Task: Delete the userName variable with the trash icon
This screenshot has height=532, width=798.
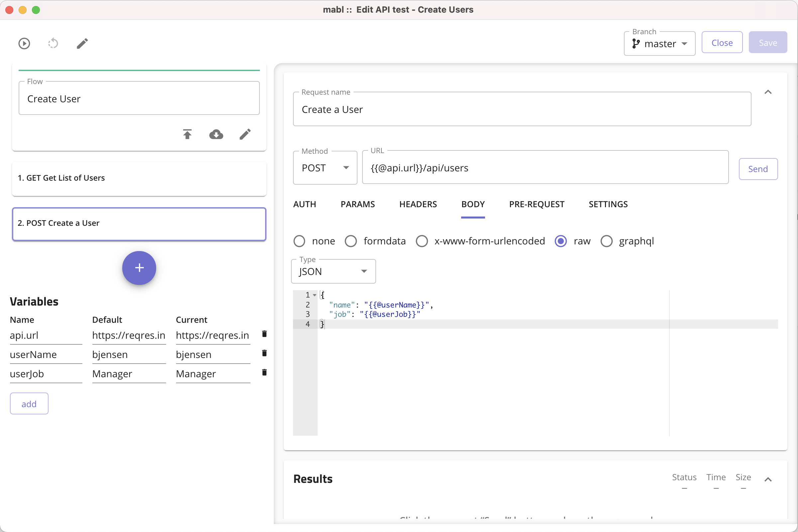Action: point(264,353)
